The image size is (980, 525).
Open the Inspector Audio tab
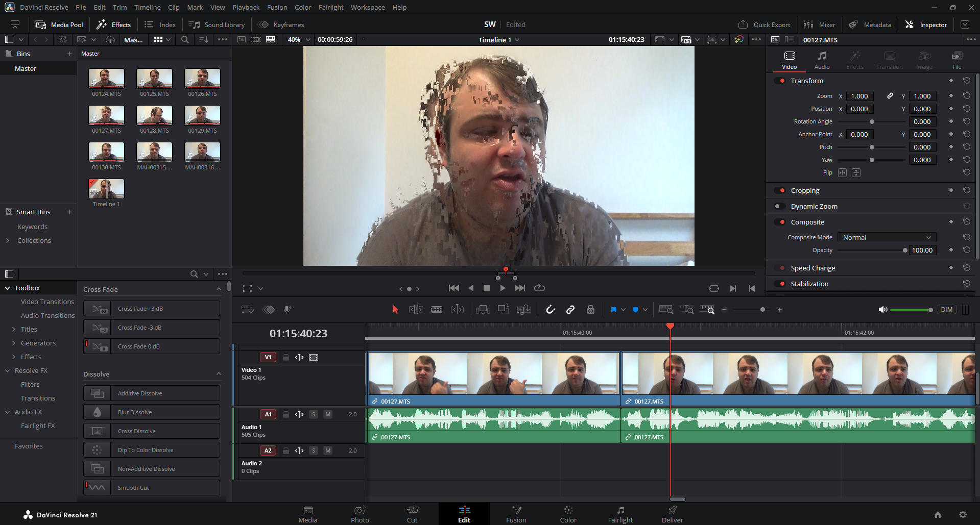tap(822, 60)
